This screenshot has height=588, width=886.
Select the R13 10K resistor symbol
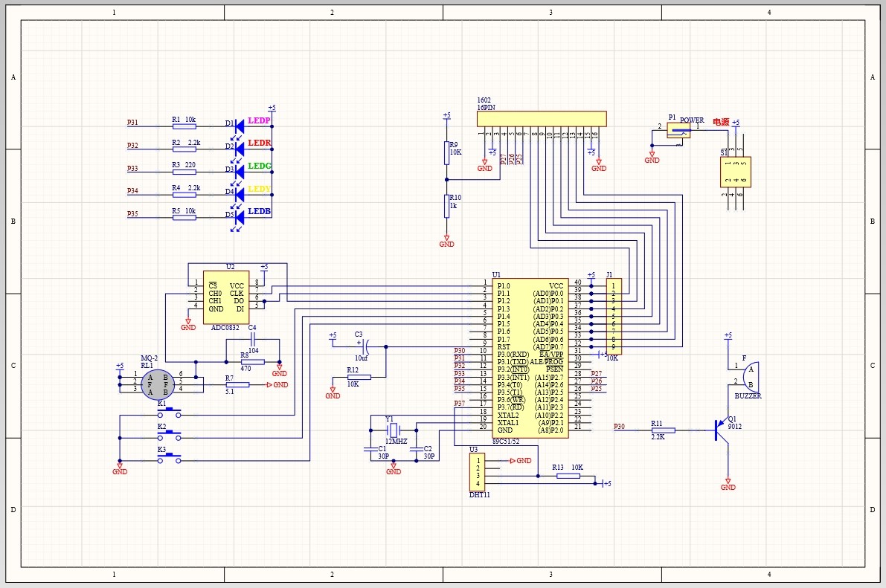point(568,476)
